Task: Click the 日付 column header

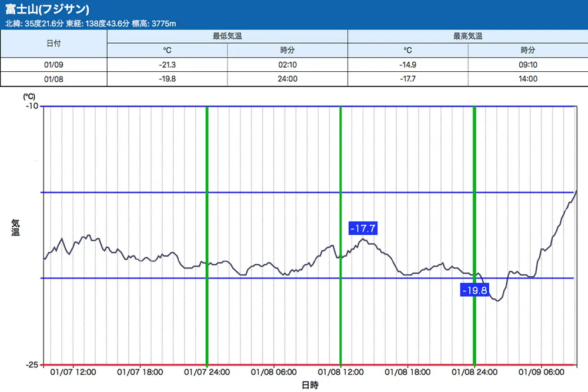Action: (x=54, y=44)
